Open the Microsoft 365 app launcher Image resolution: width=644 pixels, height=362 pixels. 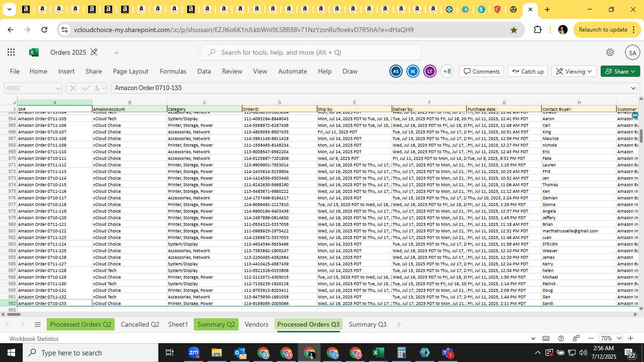tap(11, 52)
